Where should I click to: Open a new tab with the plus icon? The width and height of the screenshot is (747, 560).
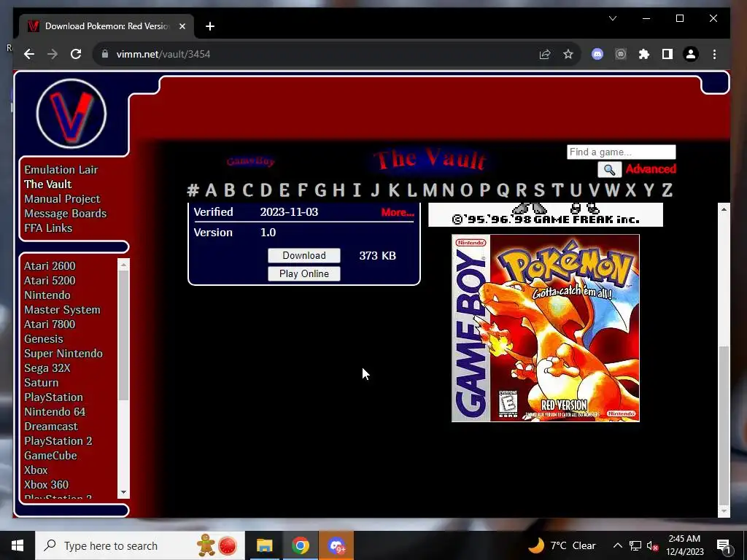[x=210, y=26]
